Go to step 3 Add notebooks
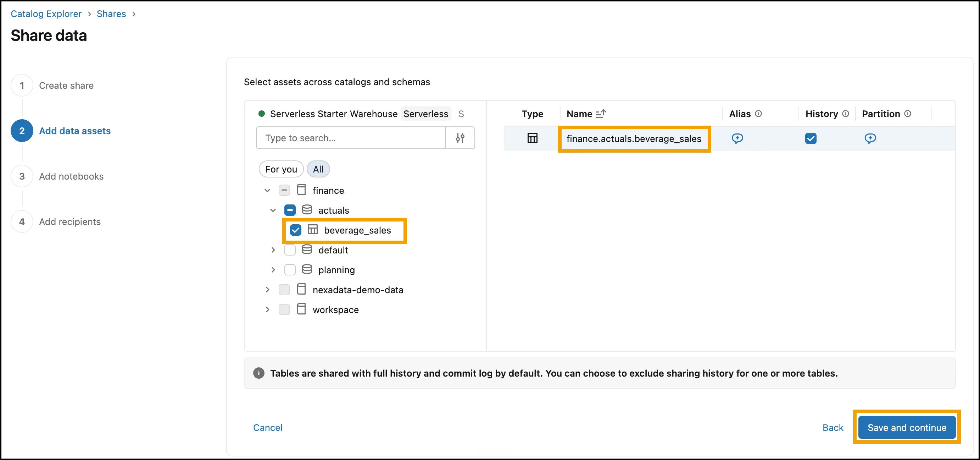The image size is (980, 460). point(57,176)
